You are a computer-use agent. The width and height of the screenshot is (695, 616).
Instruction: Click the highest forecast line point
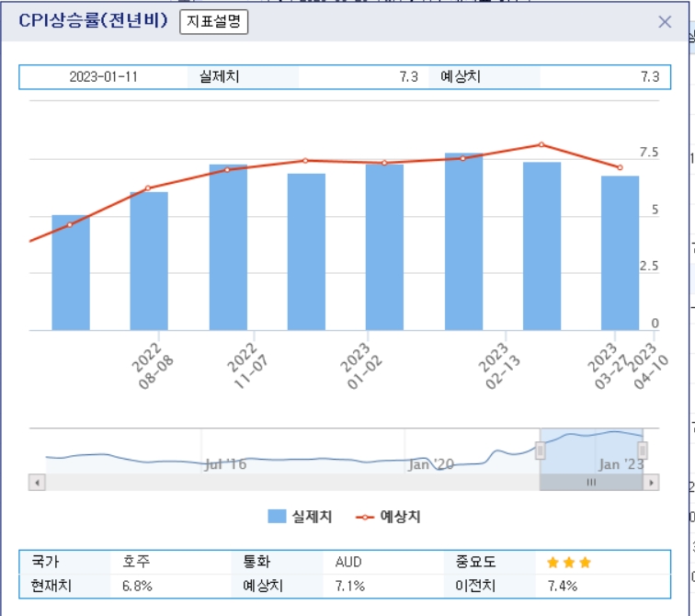[541, 144]
